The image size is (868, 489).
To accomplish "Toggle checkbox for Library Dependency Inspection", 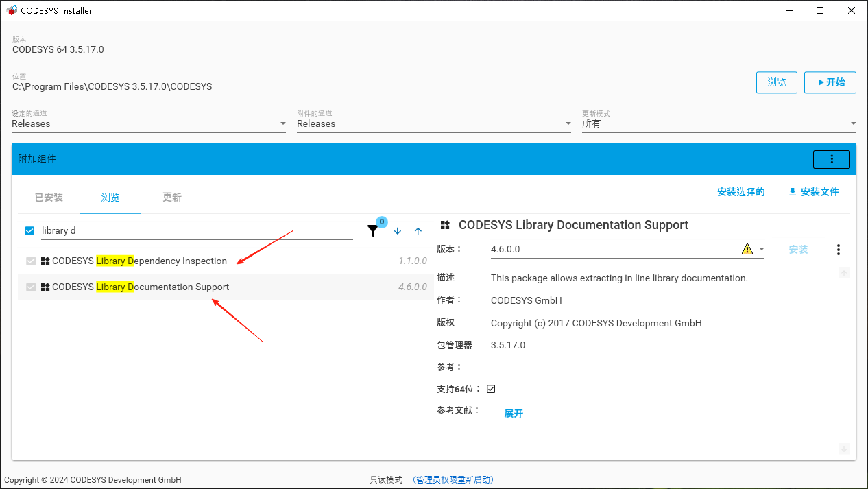I will click(31, 261).
